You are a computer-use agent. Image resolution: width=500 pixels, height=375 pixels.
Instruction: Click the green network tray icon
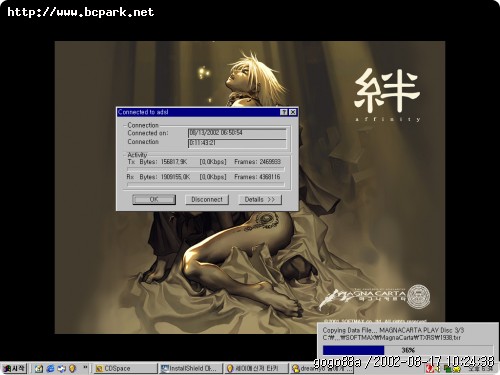[447, 369]
